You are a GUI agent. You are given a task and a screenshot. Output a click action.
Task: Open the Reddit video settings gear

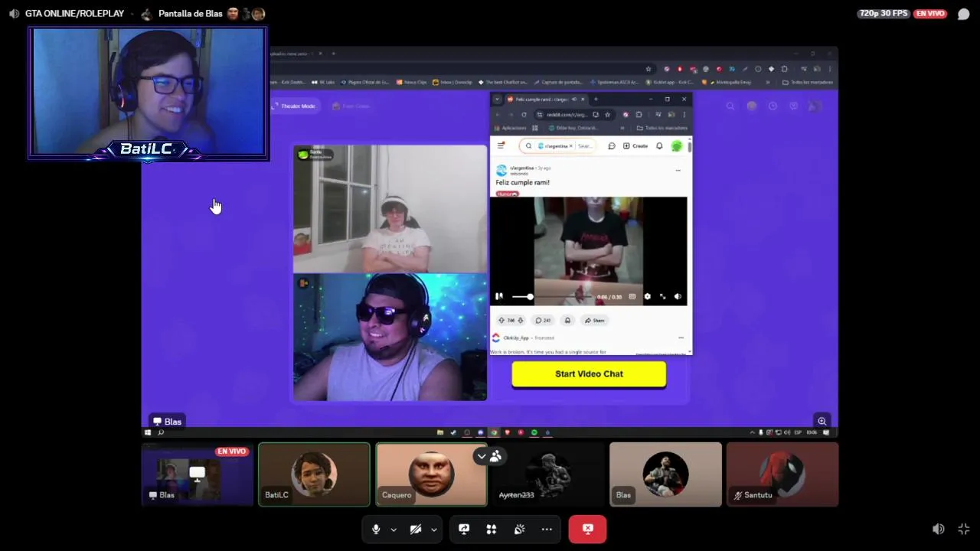click(647, 296)
